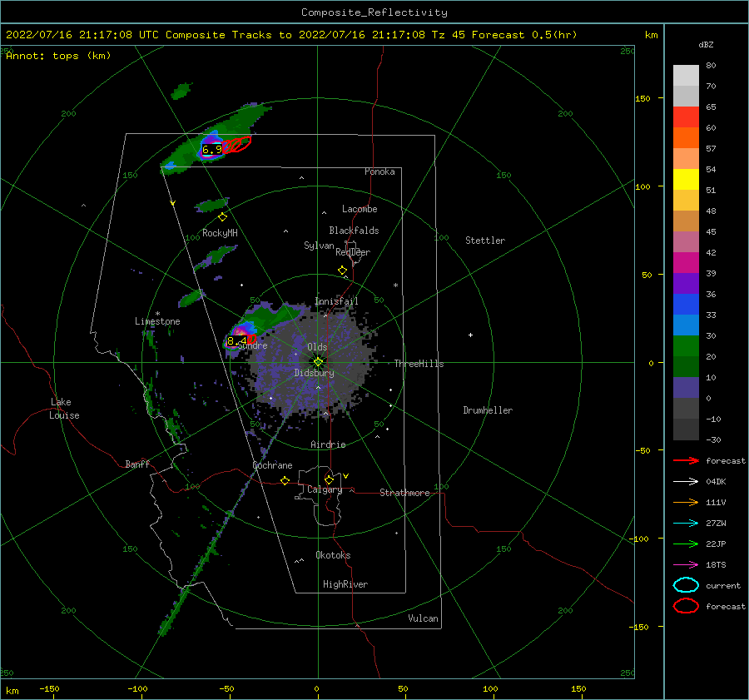Click the Okotoks city label
Screen dimensions: 749x700
(333, 555)
